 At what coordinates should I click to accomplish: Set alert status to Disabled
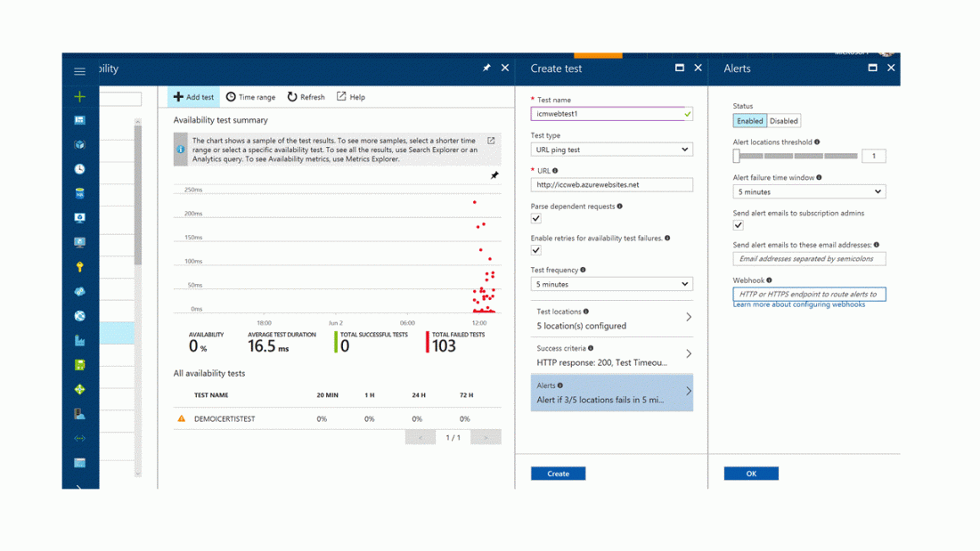click(x=784, y=121)
